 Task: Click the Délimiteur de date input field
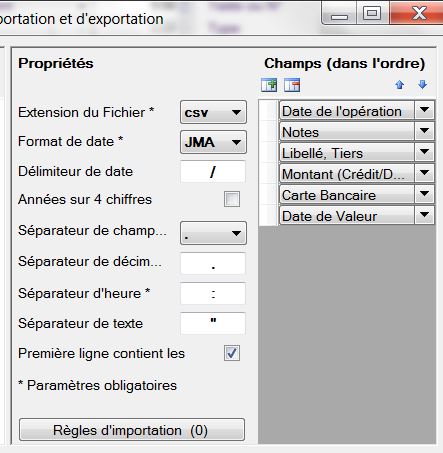point(213,172)
